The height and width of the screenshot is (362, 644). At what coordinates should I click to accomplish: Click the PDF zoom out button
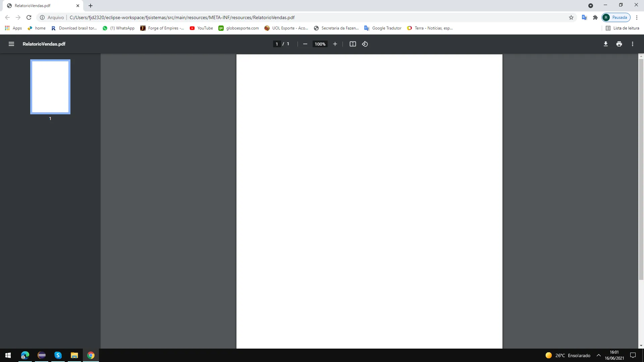click(x=305, y=44)
